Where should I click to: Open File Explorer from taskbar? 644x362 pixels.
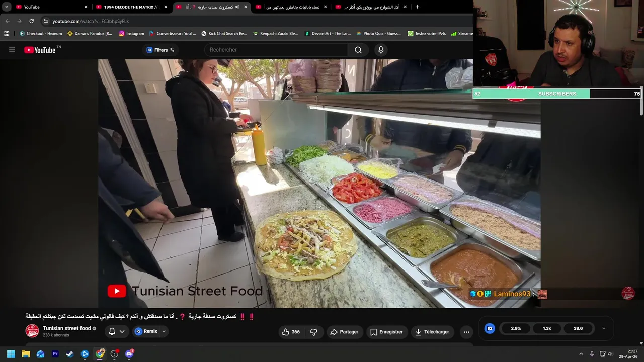coord(26,354)
